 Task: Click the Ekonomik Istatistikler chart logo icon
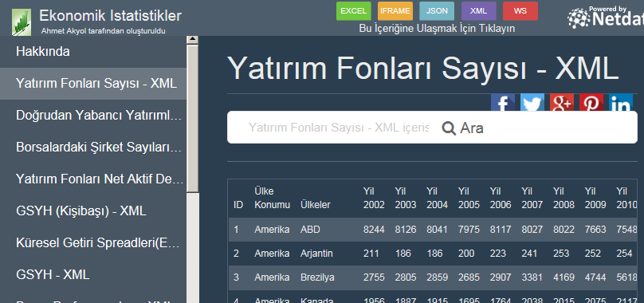[22, 22]
